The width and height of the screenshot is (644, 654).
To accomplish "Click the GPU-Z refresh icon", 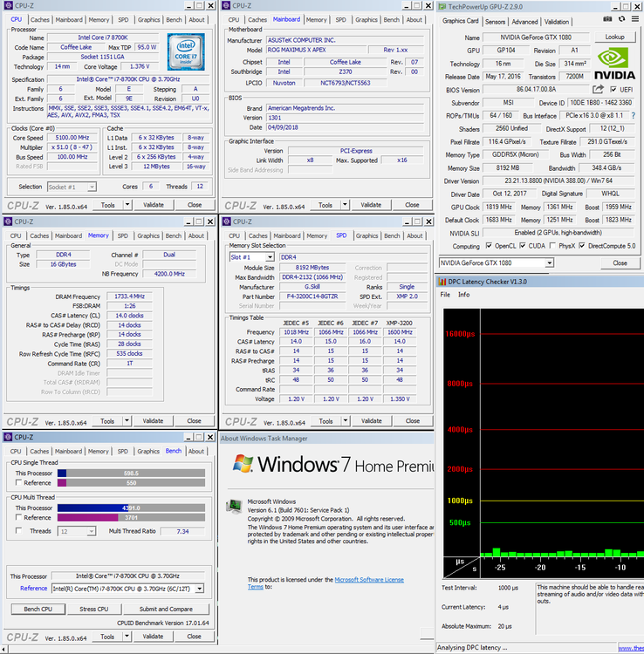I will click(x=621, y=19).
